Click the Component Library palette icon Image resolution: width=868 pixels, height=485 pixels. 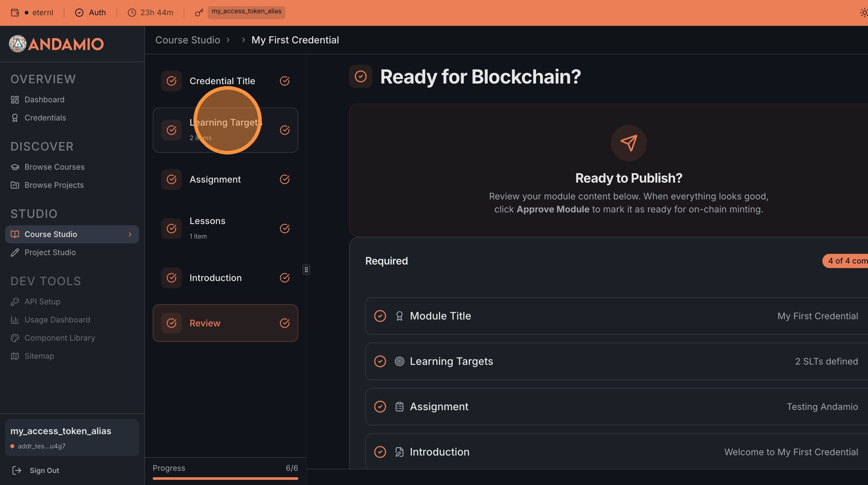[x=15, y=338]
